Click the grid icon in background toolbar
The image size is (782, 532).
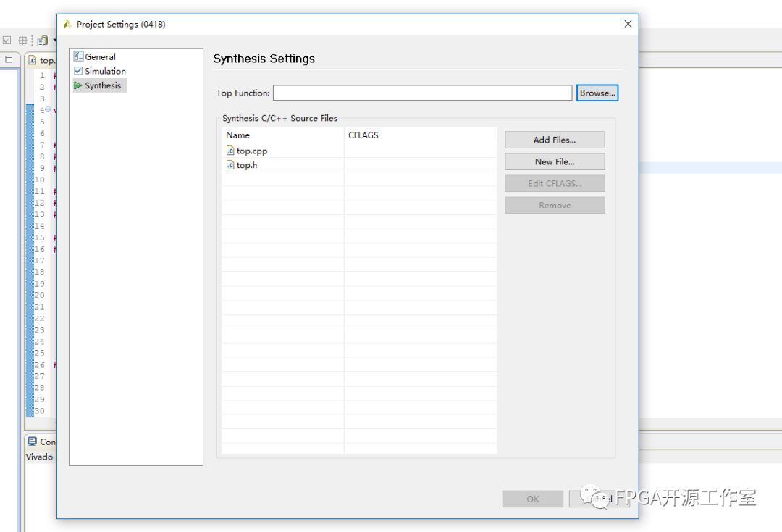(23, 41)
